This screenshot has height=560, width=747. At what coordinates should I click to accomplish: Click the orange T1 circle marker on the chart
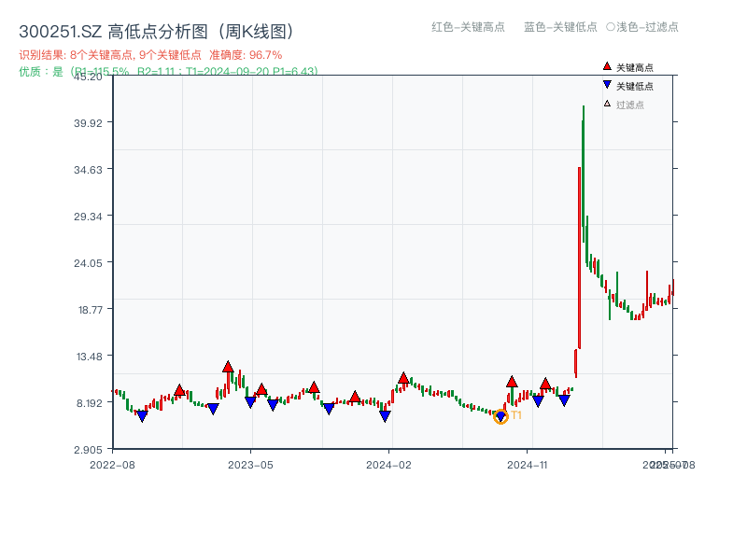tap(500, 416)
